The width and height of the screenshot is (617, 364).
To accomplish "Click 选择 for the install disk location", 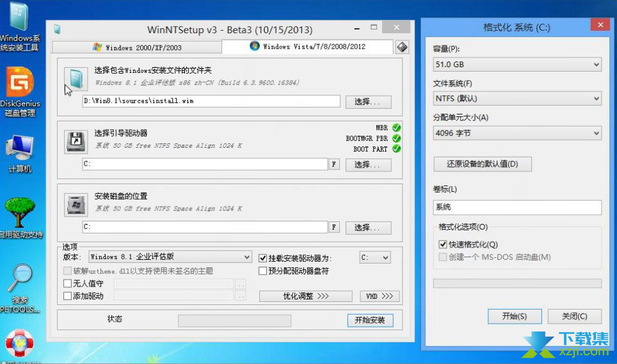I will [368, 228].
